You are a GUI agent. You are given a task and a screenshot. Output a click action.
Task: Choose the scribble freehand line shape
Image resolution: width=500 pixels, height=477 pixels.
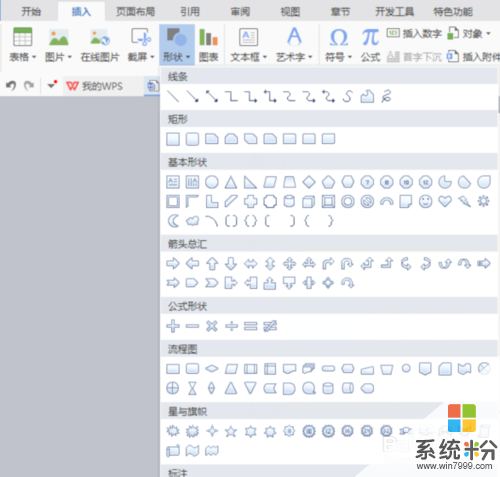pyautogui.click(x=386, y=96)
